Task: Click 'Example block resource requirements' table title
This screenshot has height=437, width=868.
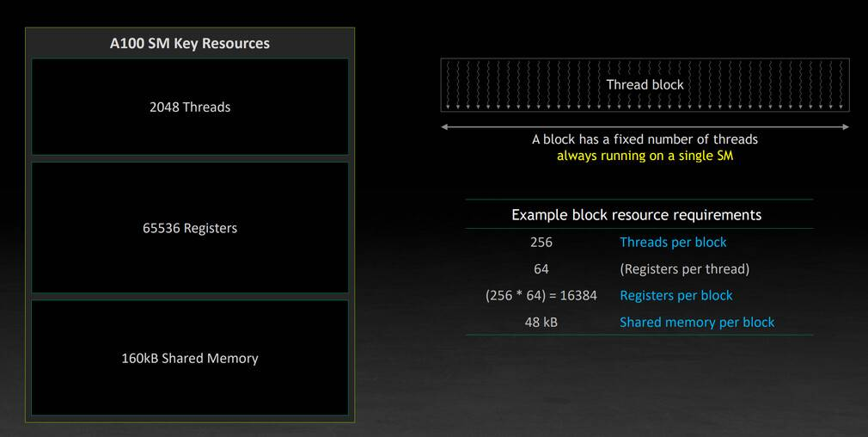Action: point(637,215)
